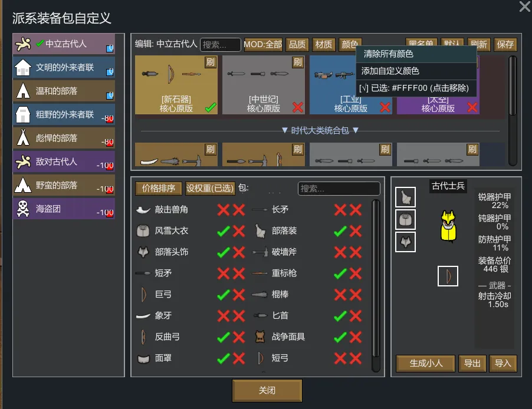Select the 海盗团 skull faction
This screenshot has height=409, width=532.
coord(64,209)
